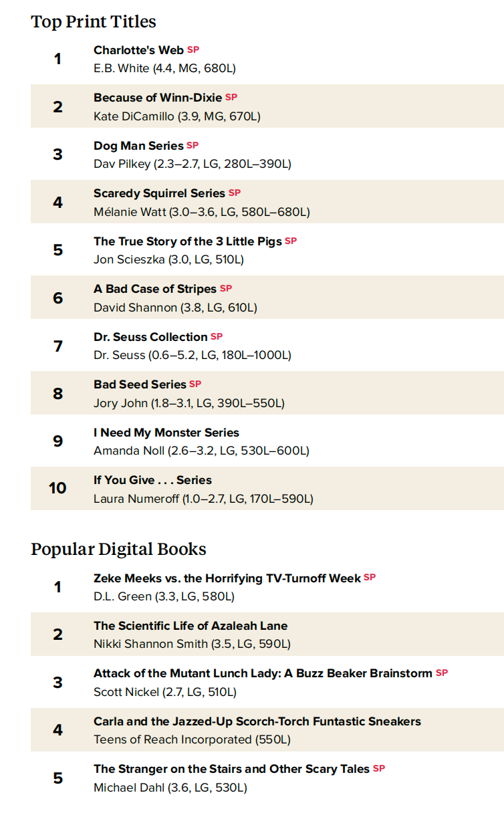Image resolution: width=504 pixels, height=817 pixels.
Task: Open The True Story of the 3 Little Pigs
Action: 188,241
